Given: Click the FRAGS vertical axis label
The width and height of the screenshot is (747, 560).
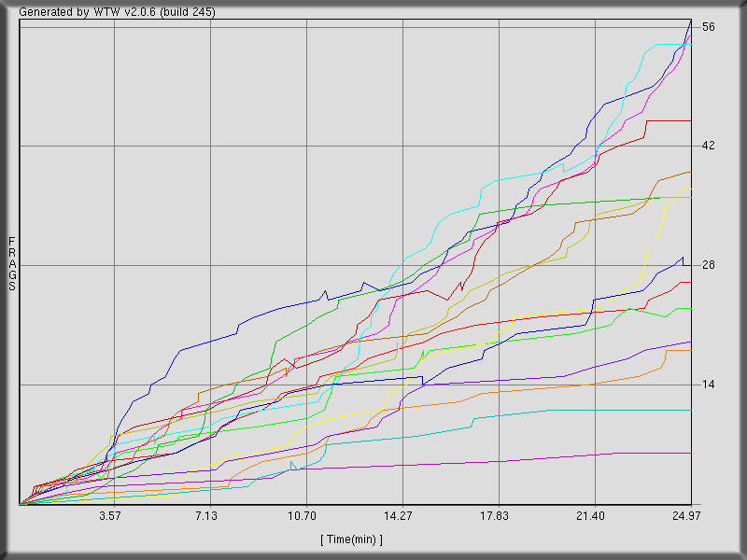Looking at the screenshot, I should pyautogui.click(x=11, y=264).
